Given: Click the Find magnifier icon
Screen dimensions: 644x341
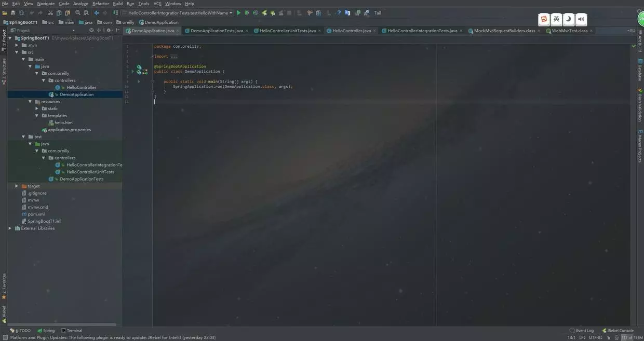Looking at the screenshot, I should coord(78,13).
